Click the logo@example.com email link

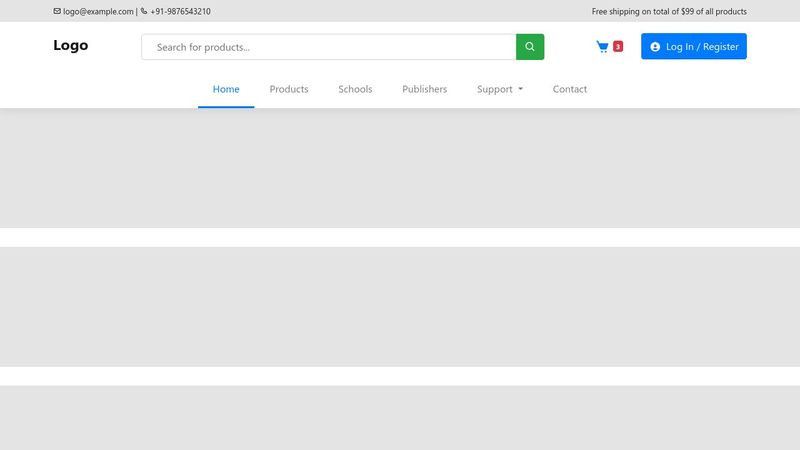[98, 12]
